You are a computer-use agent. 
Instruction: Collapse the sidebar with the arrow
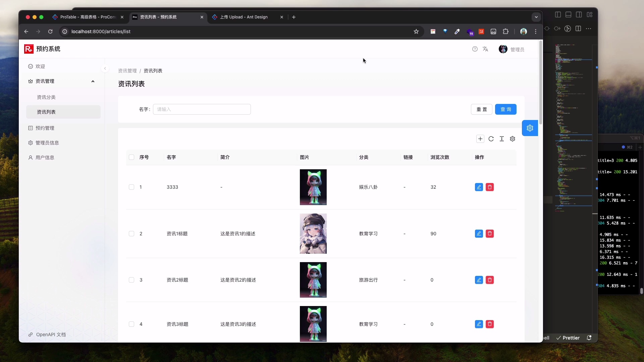pos(105,68)
